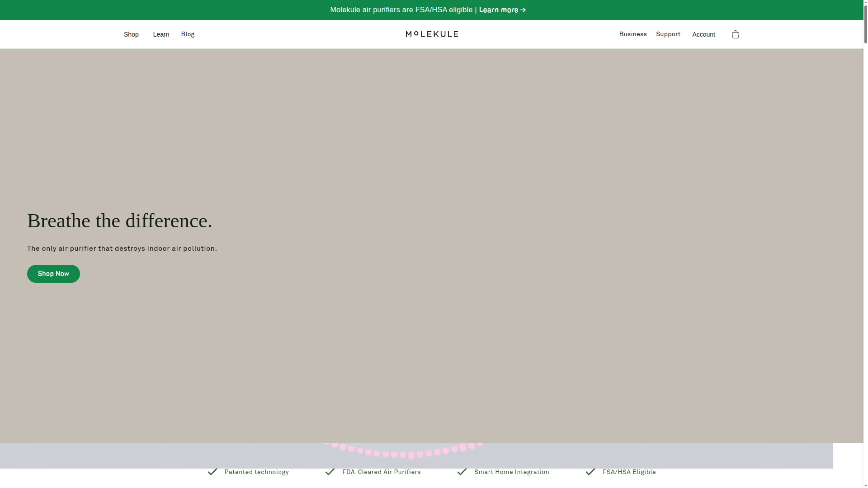Screen dimensions: 868x488
Task: Open the shopping cart bag icon
Action: point(736,34)
